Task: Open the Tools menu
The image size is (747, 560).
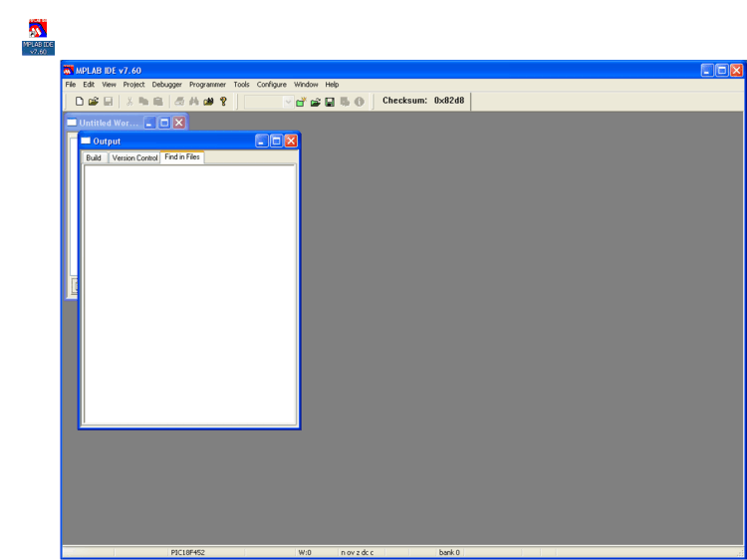Action: click(242, 85)
